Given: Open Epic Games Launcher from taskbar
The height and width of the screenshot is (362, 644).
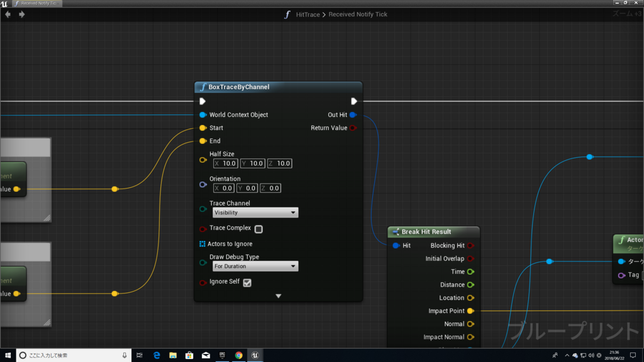Looking at the screenshot, I should click(x=222, y=356).
